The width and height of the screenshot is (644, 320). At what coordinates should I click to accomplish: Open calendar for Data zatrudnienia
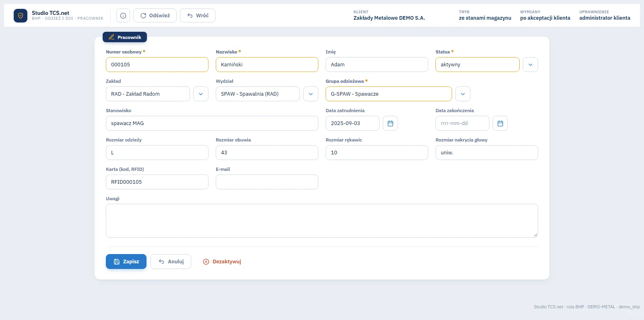click(390, 123)
